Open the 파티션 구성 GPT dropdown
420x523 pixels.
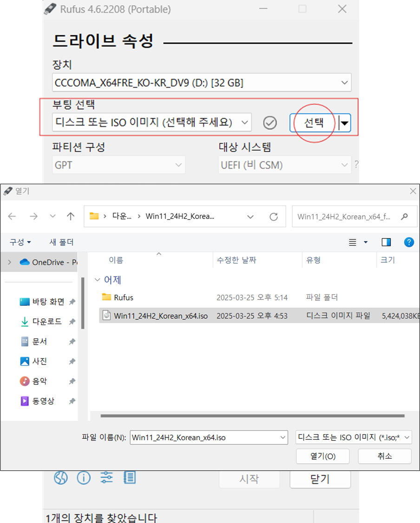point(118,165)
